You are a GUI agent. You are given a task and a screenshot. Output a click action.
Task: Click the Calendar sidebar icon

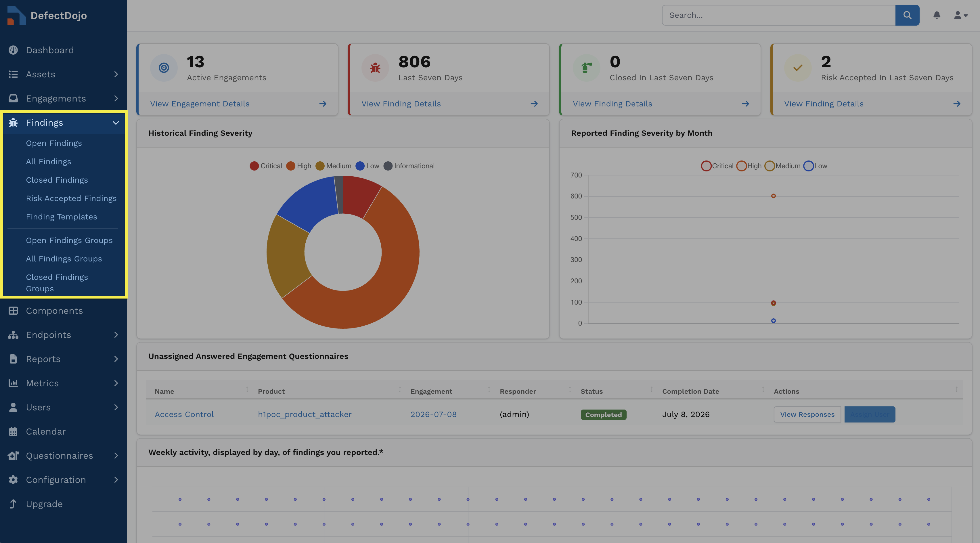pyautogui.click(x=13, y=431)
